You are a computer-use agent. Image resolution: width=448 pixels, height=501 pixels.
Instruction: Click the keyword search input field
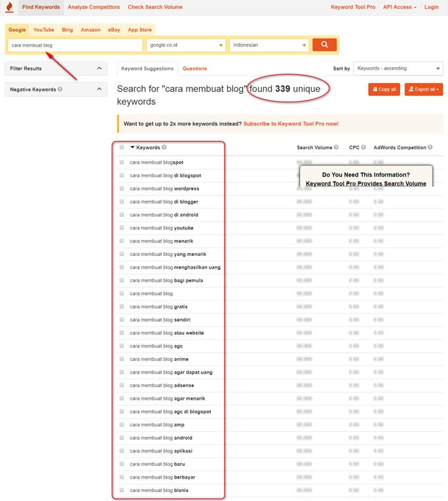75,45
